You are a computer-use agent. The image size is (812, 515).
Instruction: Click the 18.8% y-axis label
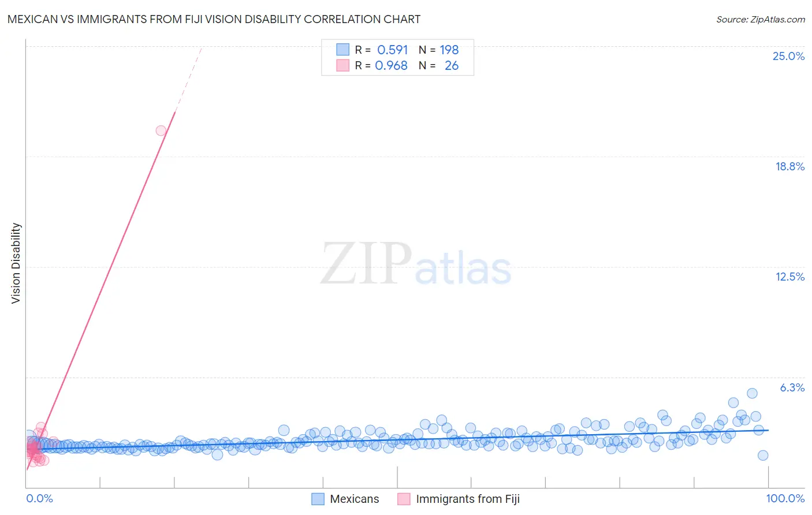click(x=789, y=166)
